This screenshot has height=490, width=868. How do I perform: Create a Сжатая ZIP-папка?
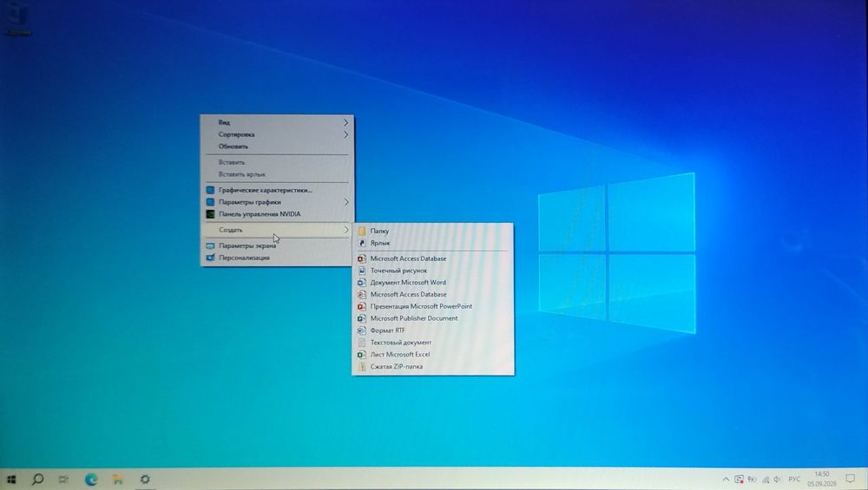[x=432, y=367]
